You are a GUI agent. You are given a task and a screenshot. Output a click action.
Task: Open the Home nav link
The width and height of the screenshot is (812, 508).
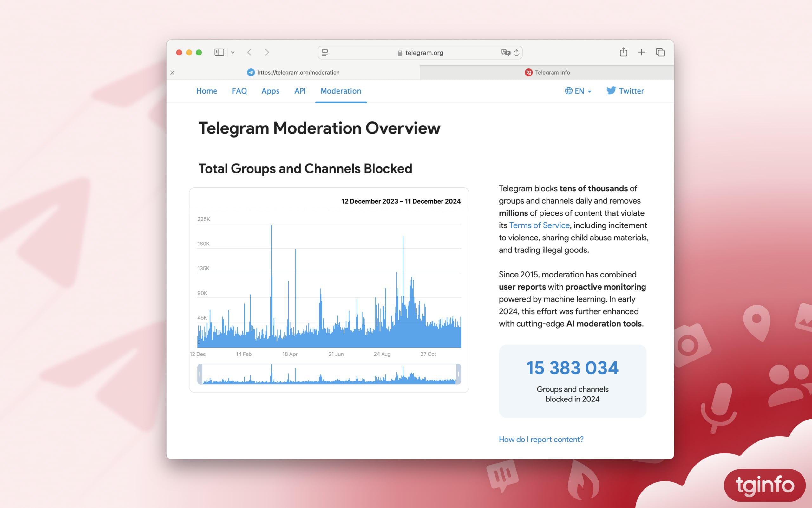[x=207, y=91]
